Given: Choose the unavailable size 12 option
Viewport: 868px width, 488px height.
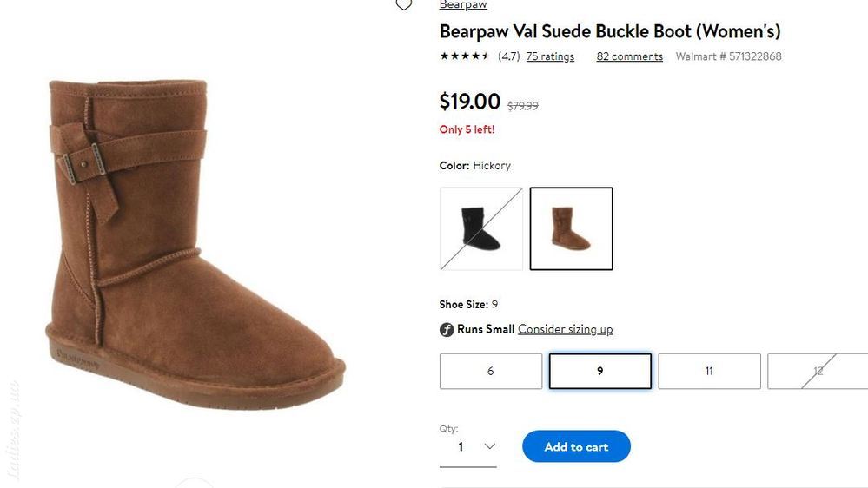Looking at the screenshot, I should (x=818, y=372).
